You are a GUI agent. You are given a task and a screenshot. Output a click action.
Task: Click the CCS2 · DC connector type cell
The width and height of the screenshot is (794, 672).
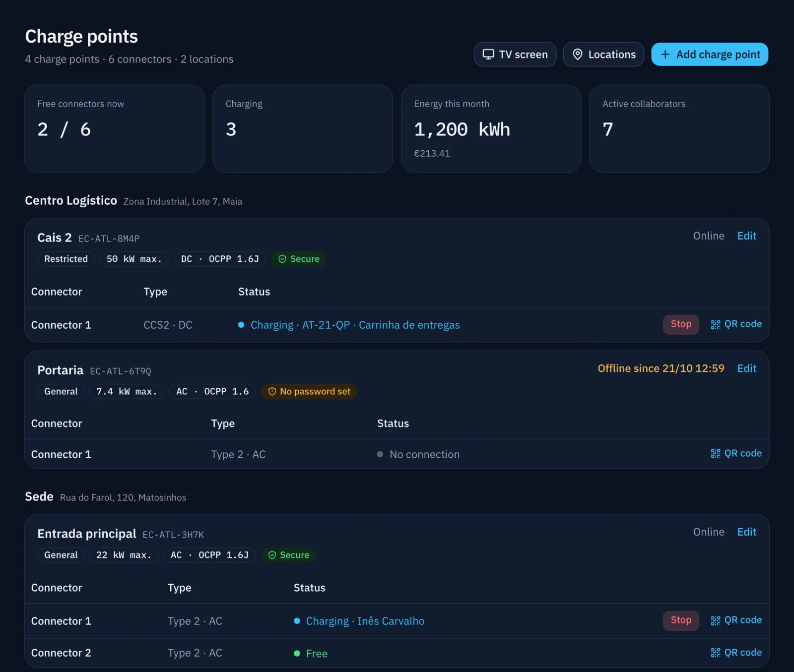point(168,325)
